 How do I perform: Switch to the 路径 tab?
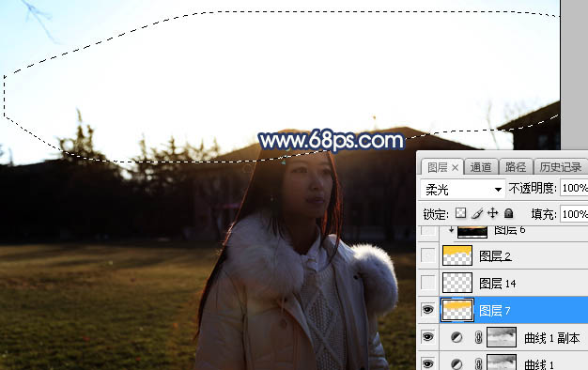tap(516, 167)
